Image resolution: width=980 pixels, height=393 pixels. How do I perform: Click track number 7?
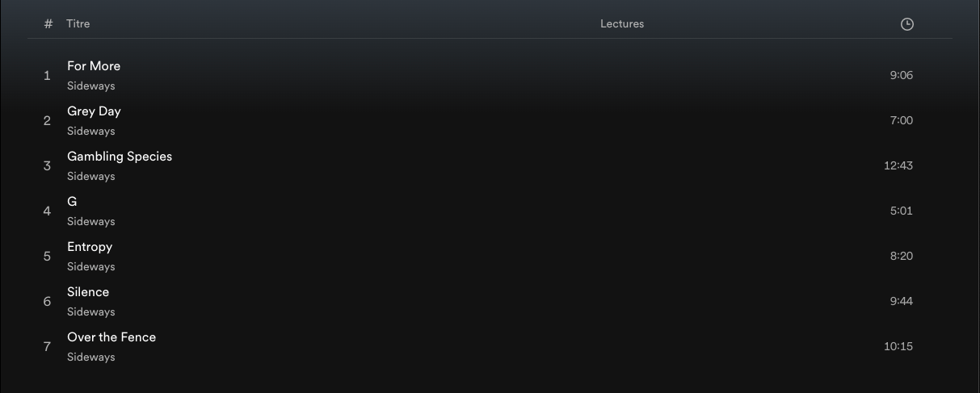pos(47,347)
